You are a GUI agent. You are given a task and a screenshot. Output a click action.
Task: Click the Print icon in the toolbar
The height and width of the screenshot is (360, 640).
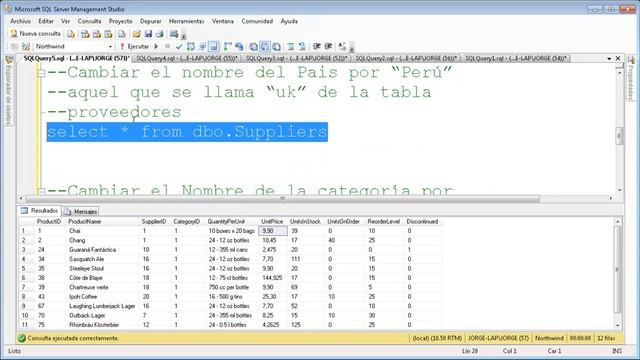160,34
